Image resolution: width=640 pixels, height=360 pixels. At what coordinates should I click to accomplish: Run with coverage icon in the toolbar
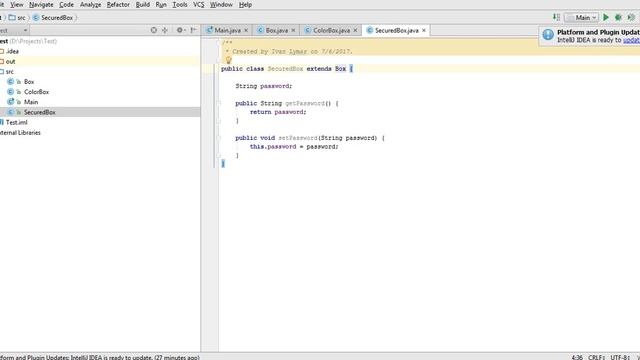[x=631, y=18]
